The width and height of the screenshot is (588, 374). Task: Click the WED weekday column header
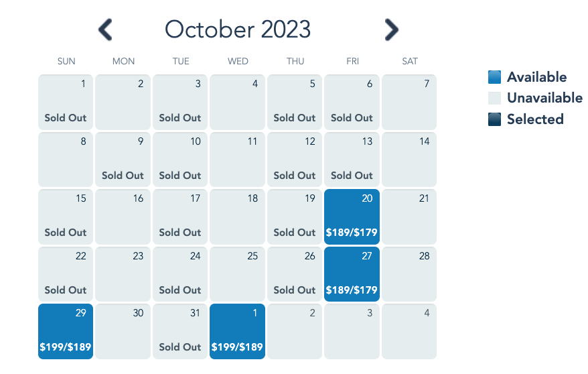[238, 61]
